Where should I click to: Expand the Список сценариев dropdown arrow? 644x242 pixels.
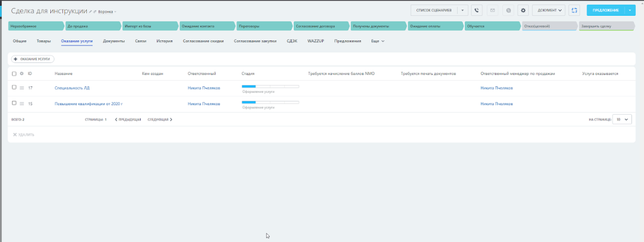[463, 10]
